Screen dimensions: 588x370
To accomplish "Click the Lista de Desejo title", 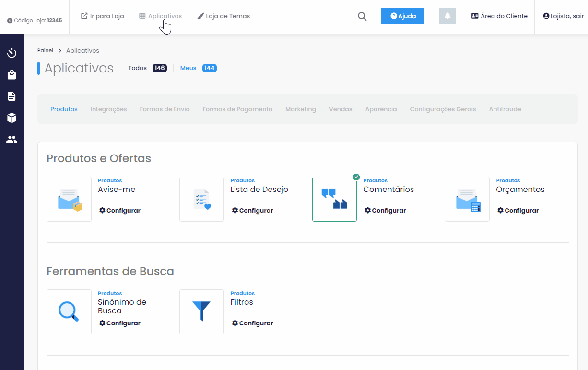I will [259, 190].
